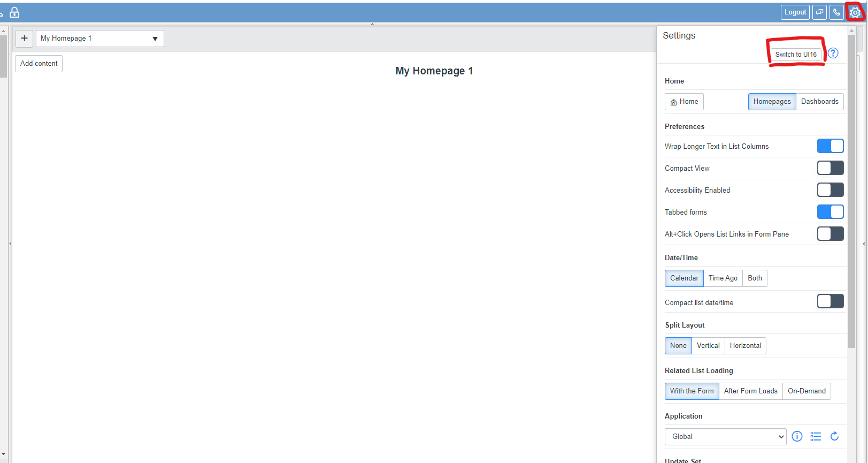Click Switch to UI16 button
This screenshot has width=868, height=463.
point(796,55)
